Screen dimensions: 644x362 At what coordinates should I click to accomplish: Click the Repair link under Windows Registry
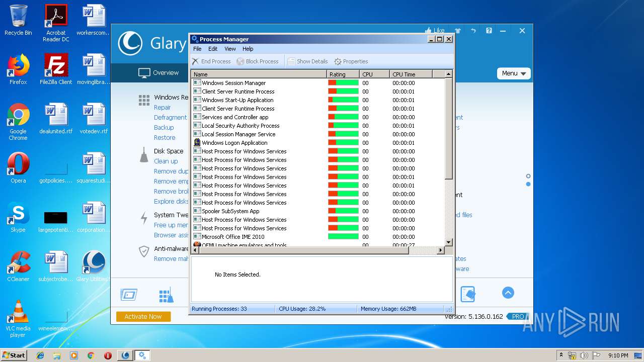pyautogui.click(x=162, y=107)
